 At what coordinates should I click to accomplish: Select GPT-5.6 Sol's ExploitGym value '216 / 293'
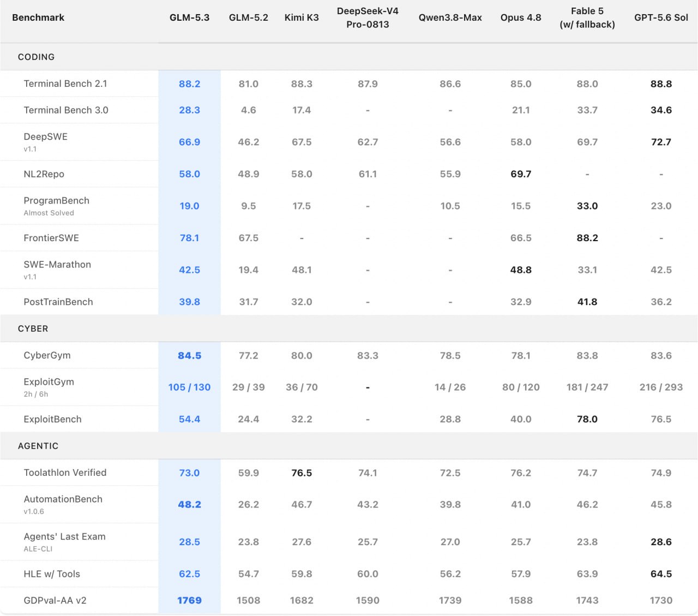tap(661, 387)
